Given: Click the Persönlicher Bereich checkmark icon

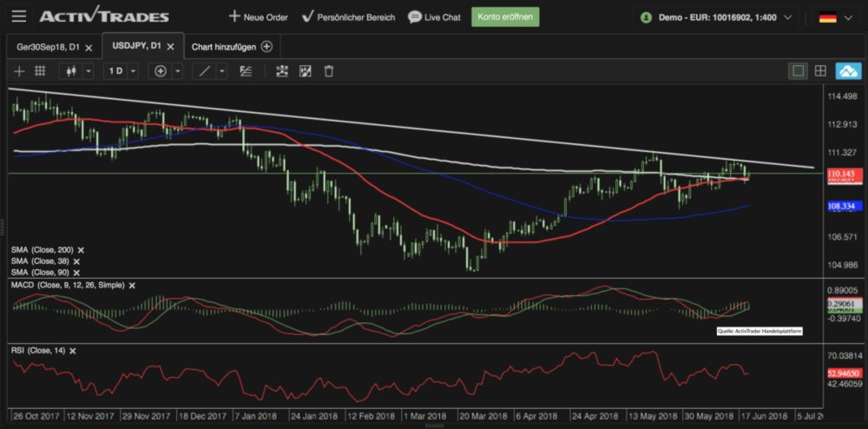Looking at the screenshot, I should (x=308, y=16).
